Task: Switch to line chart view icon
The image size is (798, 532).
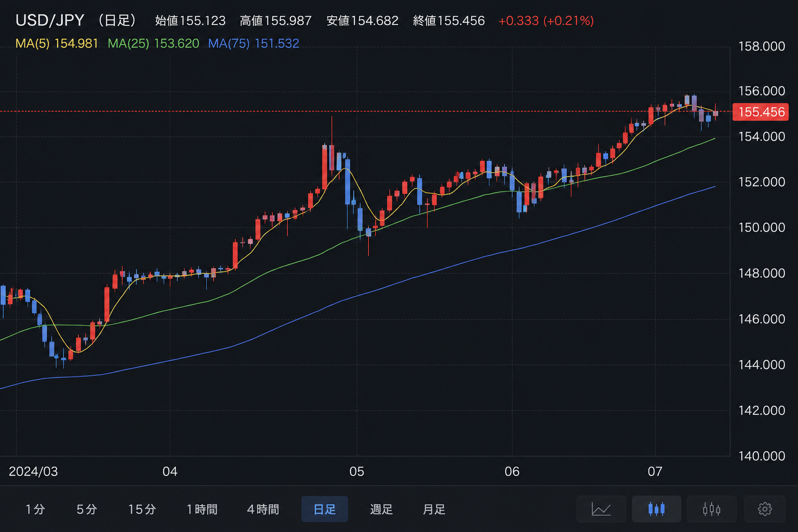Action: (601, 509)
